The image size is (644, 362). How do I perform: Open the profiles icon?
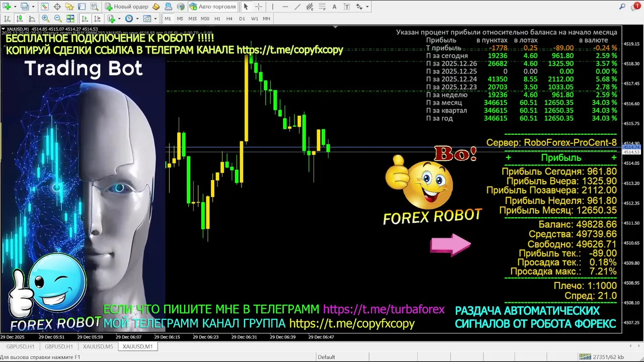[x=25, y=7]
